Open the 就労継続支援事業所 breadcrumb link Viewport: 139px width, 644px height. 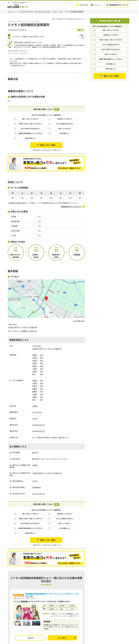[27, 12]
